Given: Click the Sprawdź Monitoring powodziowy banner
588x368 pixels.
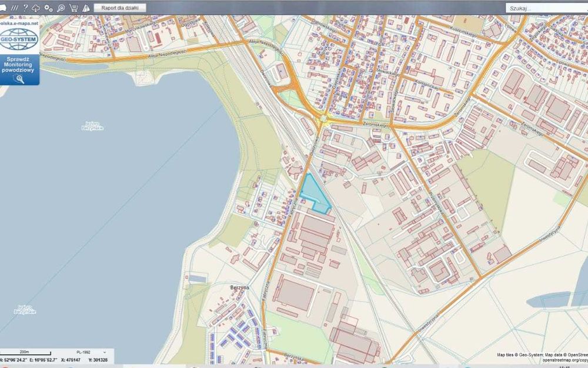Looking at the screenshot, I should coord(18,69).
